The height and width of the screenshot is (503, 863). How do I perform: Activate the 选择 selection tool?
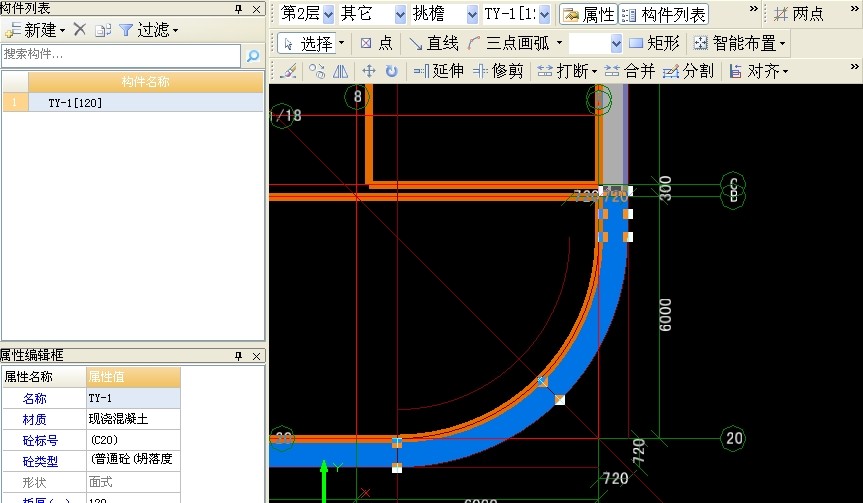tap(308, 43)
